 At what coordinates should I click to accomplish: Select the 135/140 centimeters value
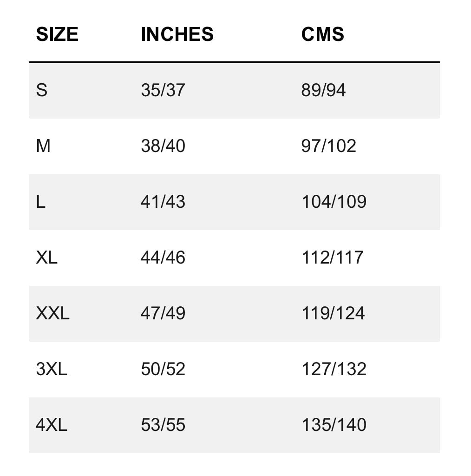[x=334, y=425]
